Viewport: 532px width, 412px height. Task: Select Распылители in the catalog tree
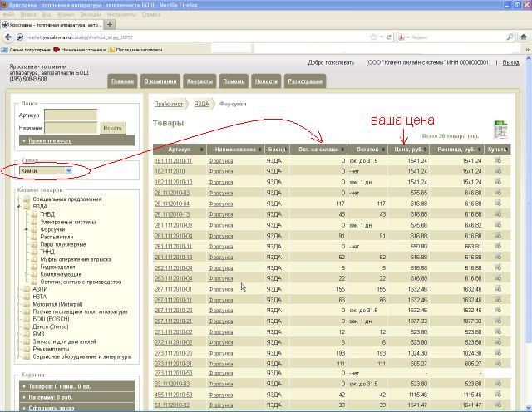tap(57, 236)
